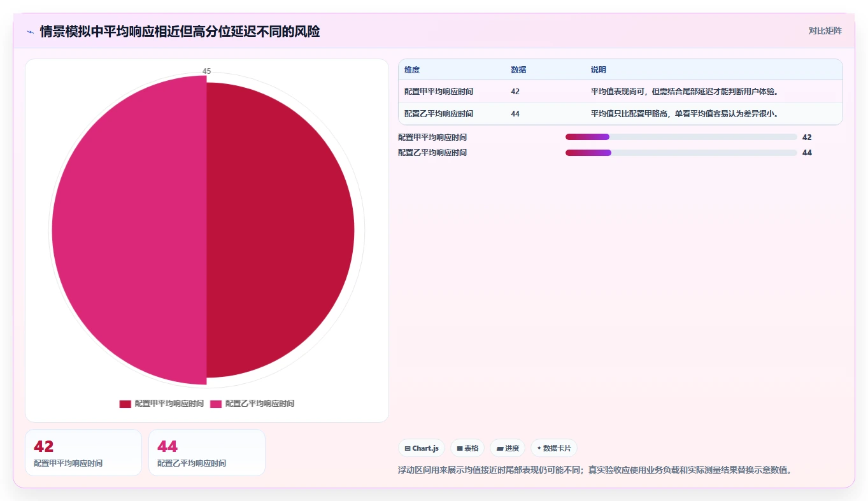
Task: Click the Chart.js tag chip
Action: pyautogui.click(x=422, y=448)
